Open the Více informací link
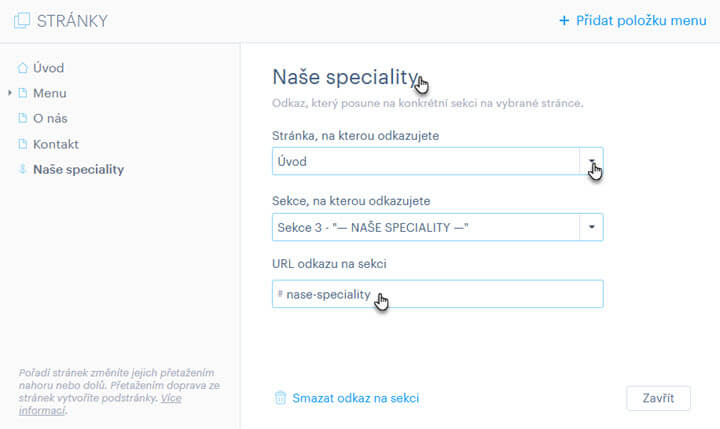This screenshot has width=720, height=429. (100, 404)
